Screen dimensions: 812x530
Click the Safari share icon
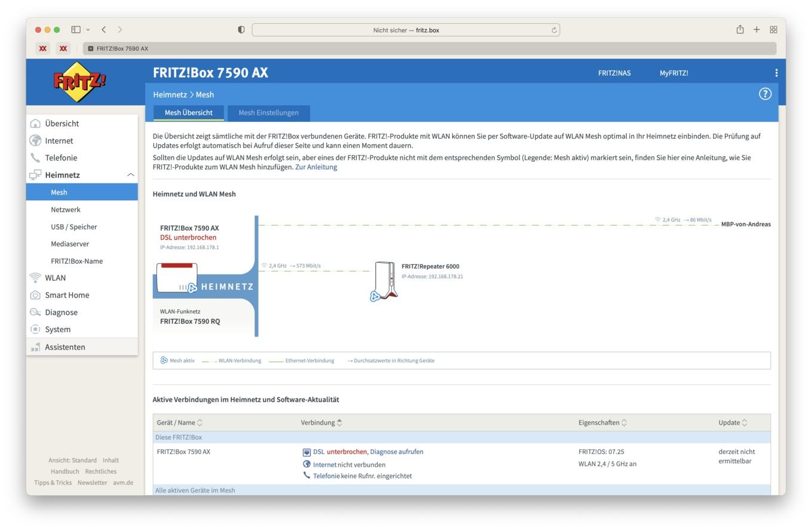(740, 29)
